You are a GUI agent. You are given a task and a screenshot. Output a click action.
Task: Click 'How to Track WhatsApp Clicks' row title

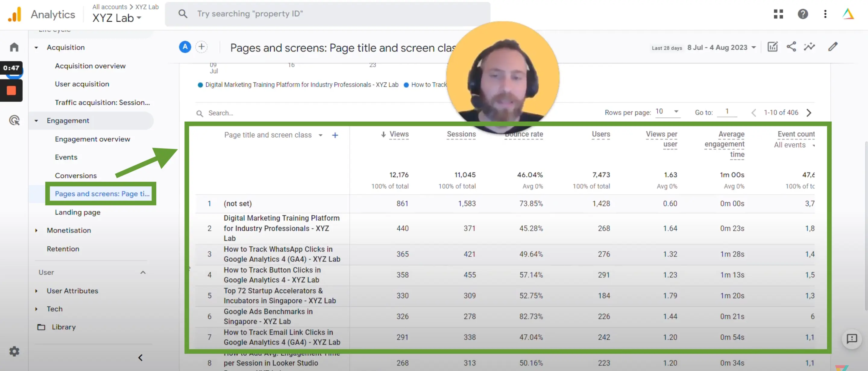click(x=282, y=254)
